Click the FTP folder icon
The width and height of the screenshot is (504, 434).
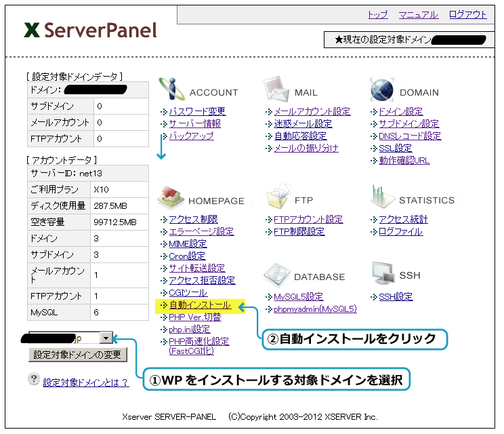[279, 196]
